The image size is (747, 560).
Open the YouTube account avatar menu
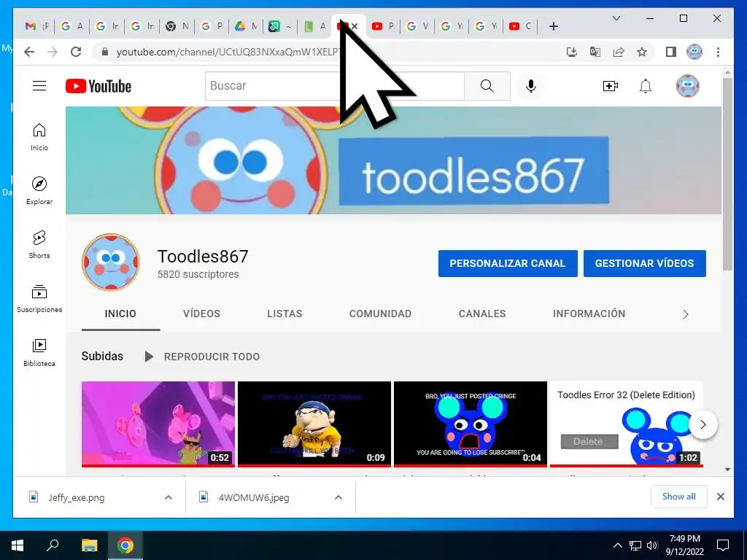coord(687,86)
